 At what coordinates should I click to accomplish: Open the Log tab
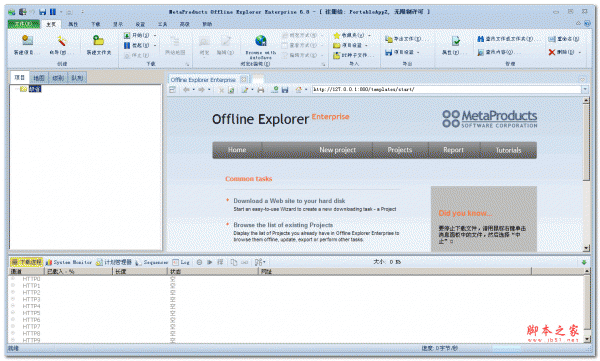point(181,262)
